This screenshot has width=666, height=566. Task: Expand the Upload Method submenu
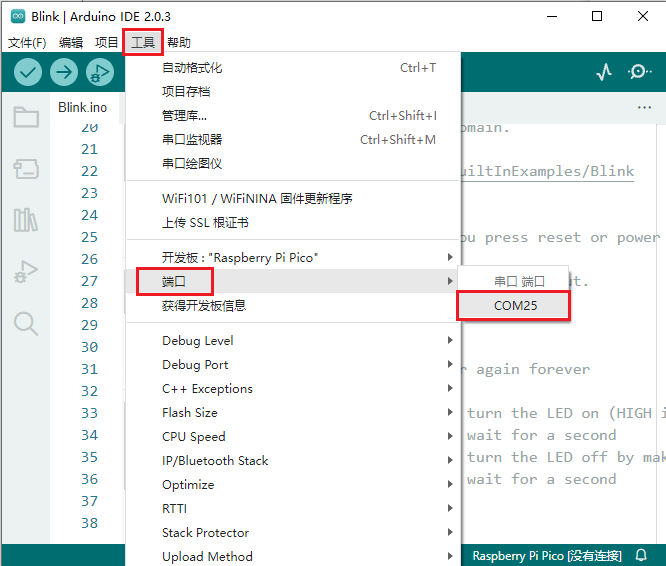[x=293, y=556]
